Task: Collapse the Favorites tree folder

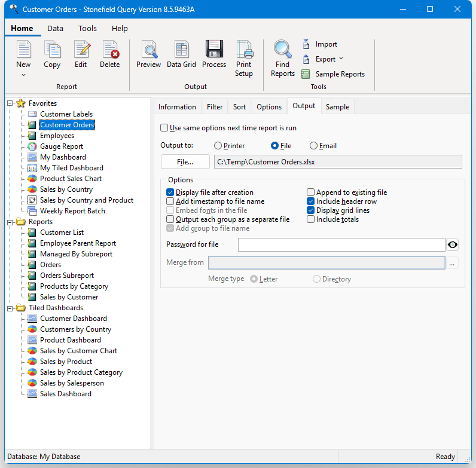Action: pos(10,103)
